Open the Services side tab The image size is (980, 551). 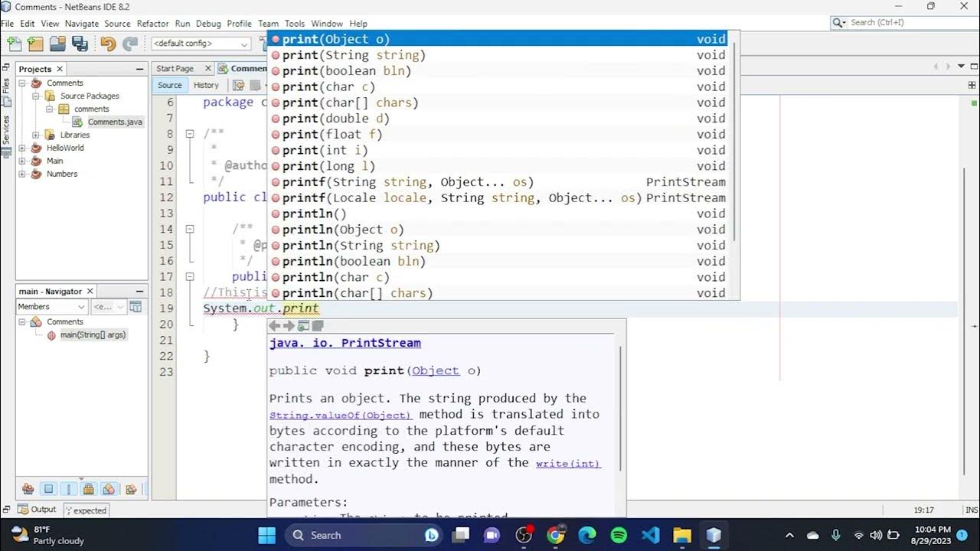pos(6,135)
